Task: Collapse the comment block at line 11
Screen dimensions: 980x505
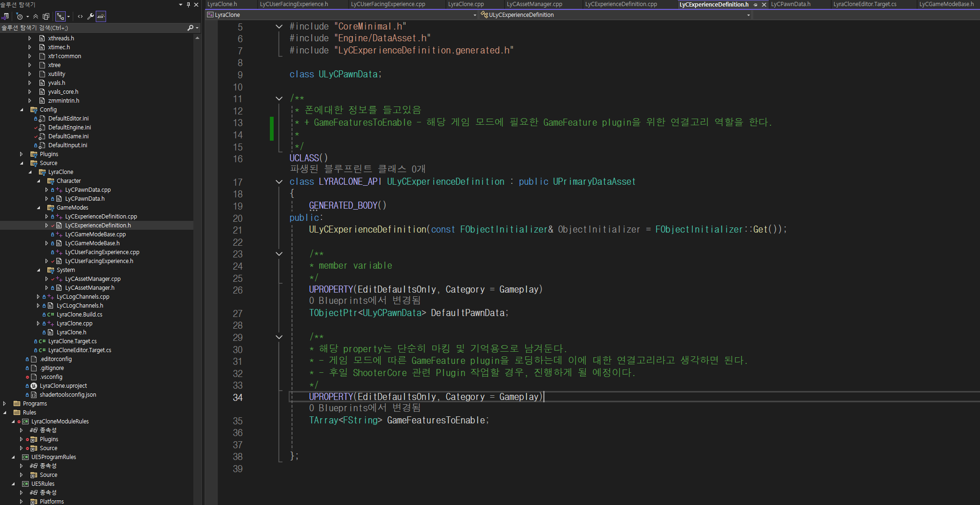Action: click(x=279, y=98)
